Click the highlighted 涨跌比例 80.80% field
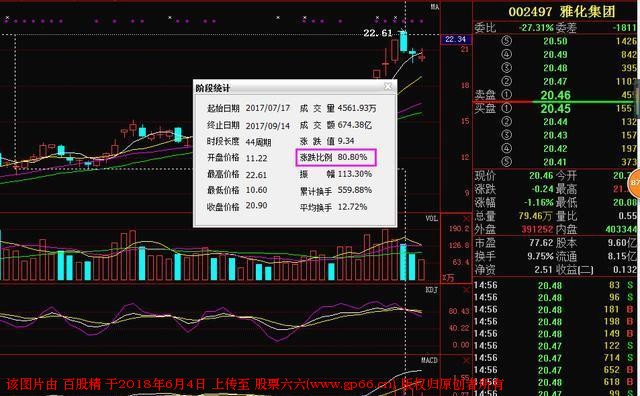The width and height of the screenshot is (640, 396). coord(336,158)
